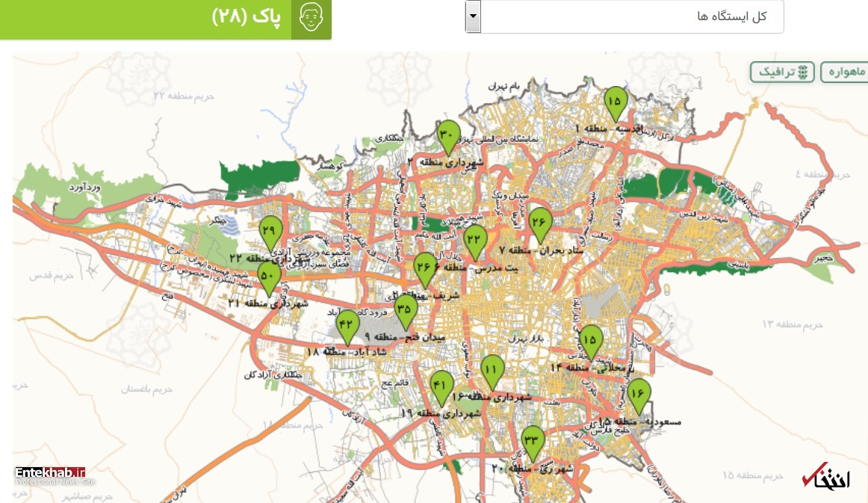Click the marker 15 at Aqdasiyeh Region 1
Viewport: 868px width, 503px height.
tap(615, 103)
